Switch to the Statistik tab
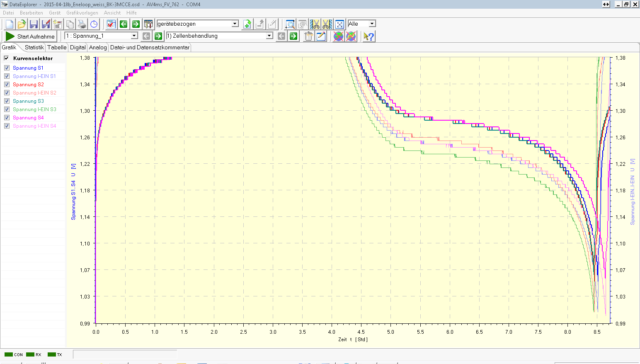The width and height of the screenshot is (640, 364). [34, 47]
